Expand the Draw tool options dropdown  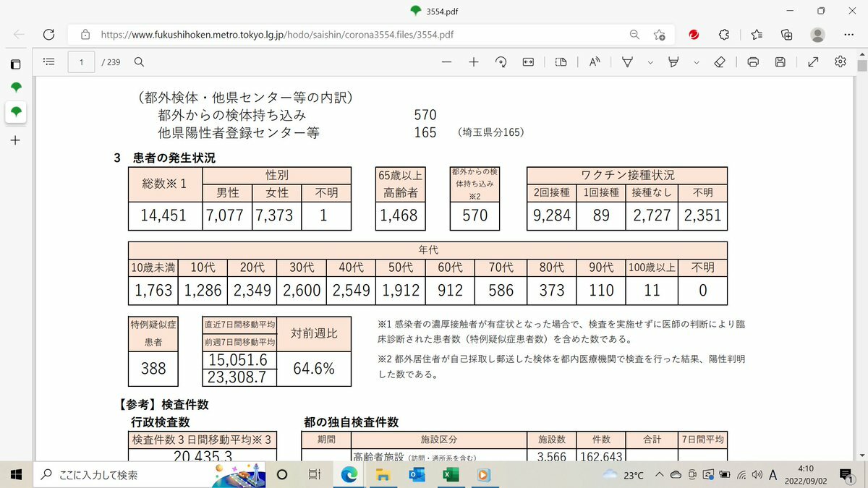tap(650, 63)
